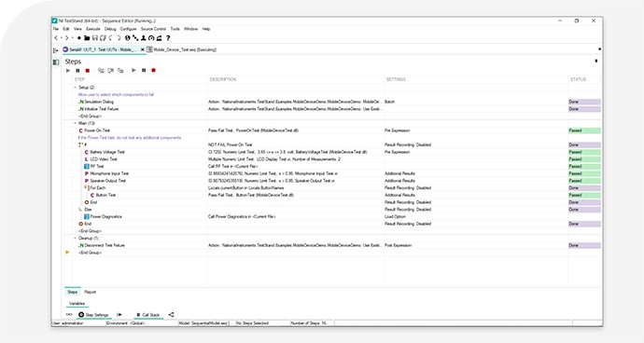Image resolution: width=644 pixels, height=343 pixels.
Task: Click the step into icon
Action: tap(101, 71)
